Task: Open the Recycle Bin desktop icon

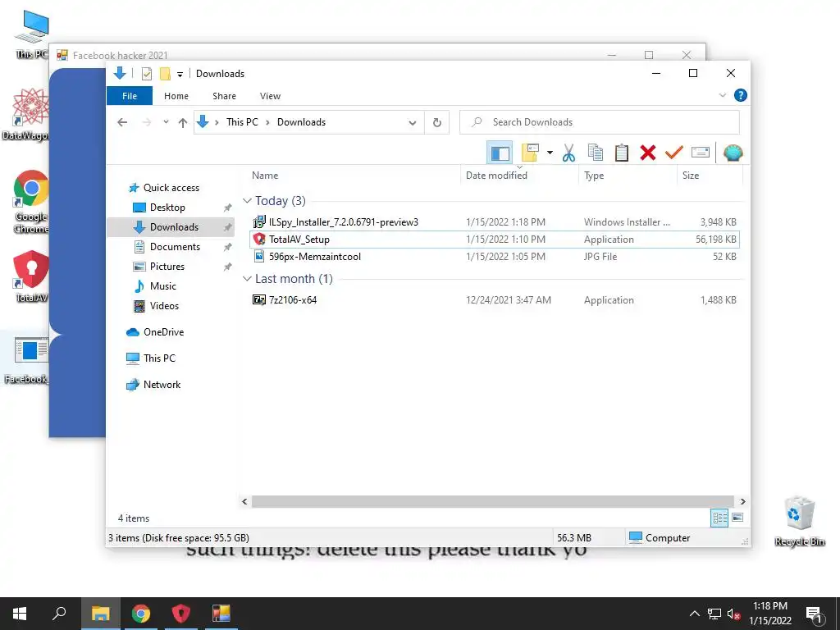Action: [x=799, y=521]
